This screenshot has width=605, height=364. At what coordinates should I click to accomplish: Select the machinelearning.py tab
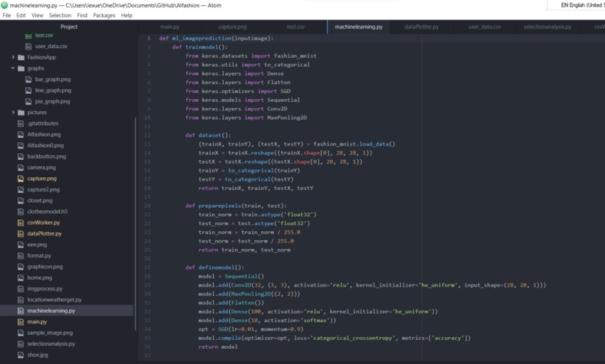pyautogui.click(x=359, y=26)
